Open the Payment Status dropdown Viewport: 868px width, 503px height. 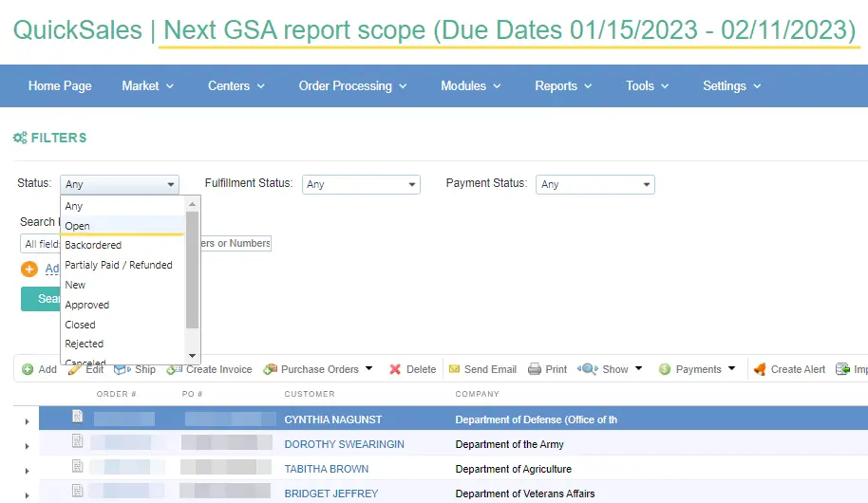point(595,184)
